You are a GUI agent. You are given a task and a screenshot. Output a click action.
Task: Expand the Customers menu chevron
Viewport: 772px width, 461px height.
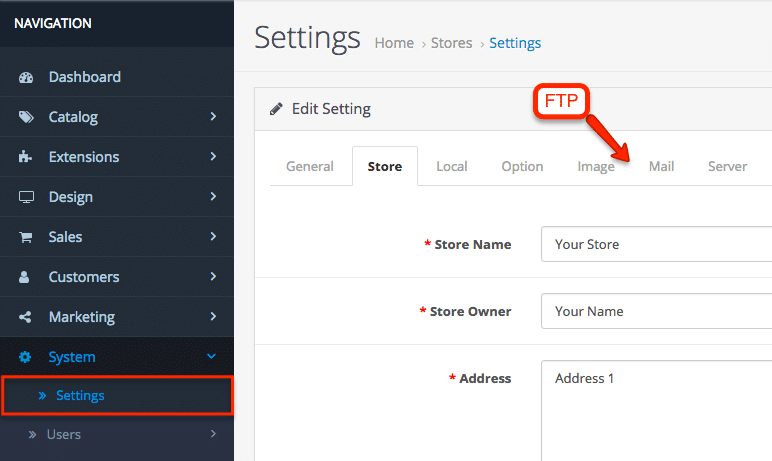[213, 276]
